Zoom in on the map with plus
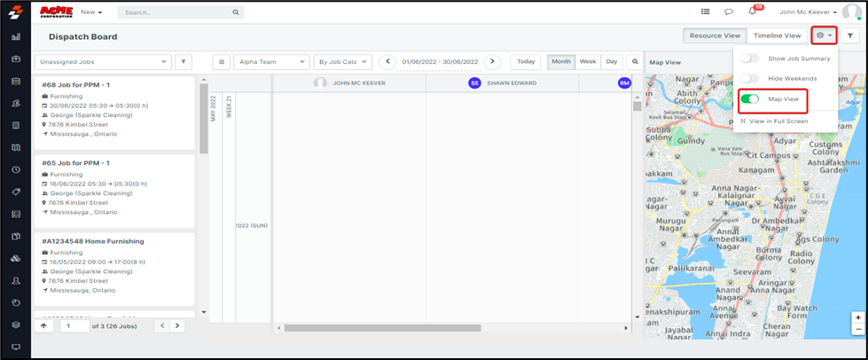Image resolution: width=868 pixels, height=360 pixels. (857, 318)
